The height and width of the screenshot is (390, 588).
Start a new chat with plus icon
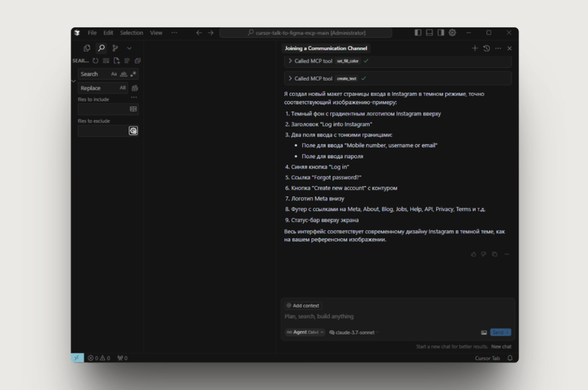(x=475, y=48)
